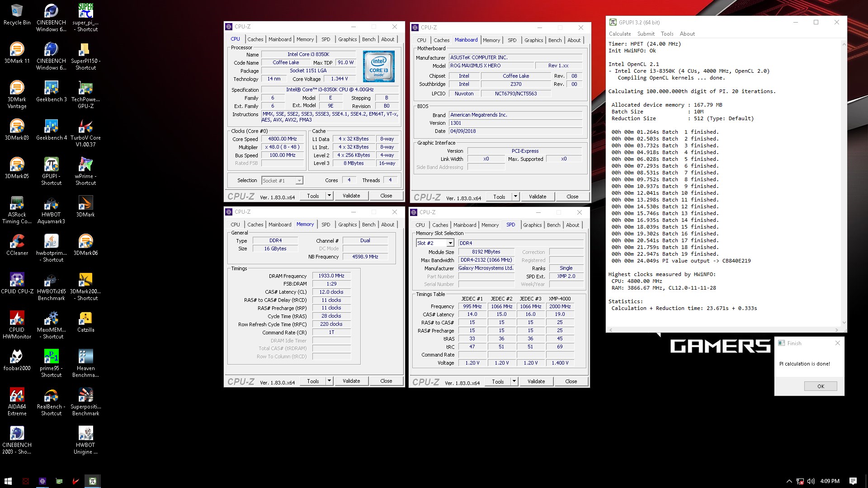Viewport: 868px width, 488px height.
Task: Open Submit menu in GPUPI
Action: click(646, 34)
